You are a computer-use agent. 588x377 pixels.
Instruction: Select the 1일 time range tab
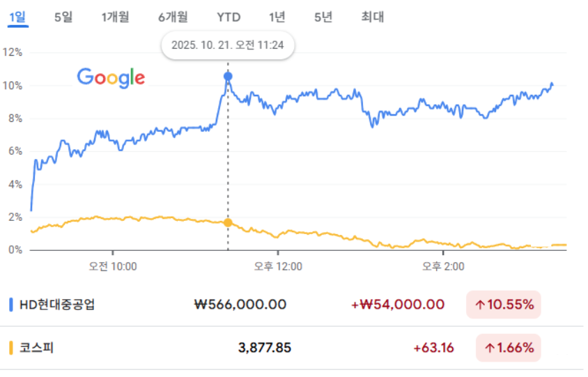click(x=17, y=17)
